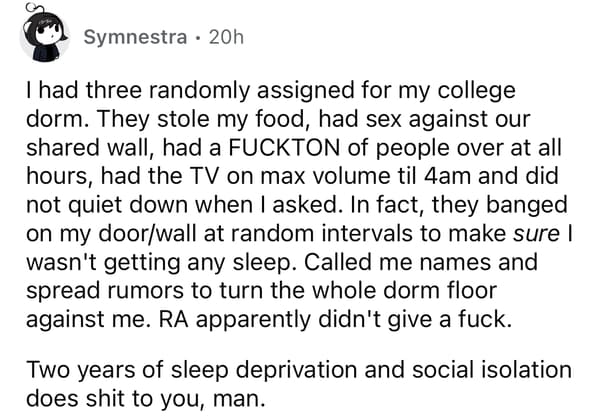The width and height of the screenshot is (599, 416).
Task: Click the words 'does shit to you, man.'
Action: (x=146, y=399)
